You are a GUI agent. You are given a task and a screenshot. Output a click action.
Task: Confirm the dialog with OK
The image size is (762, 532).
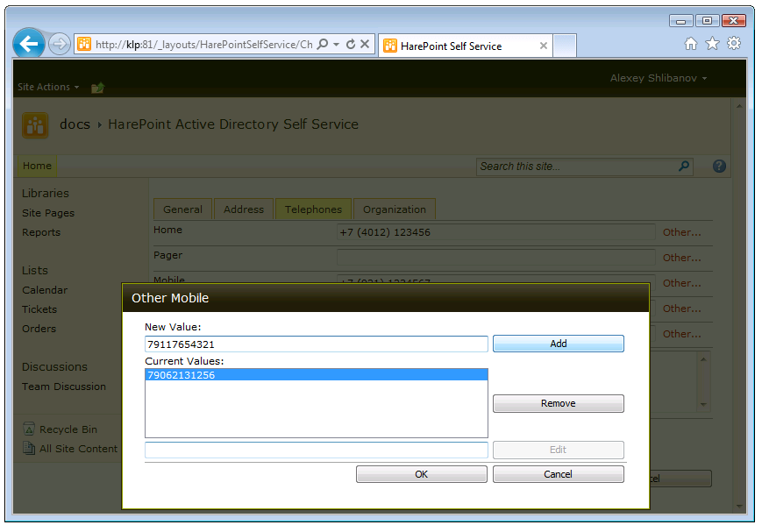(x=421, y=474)
